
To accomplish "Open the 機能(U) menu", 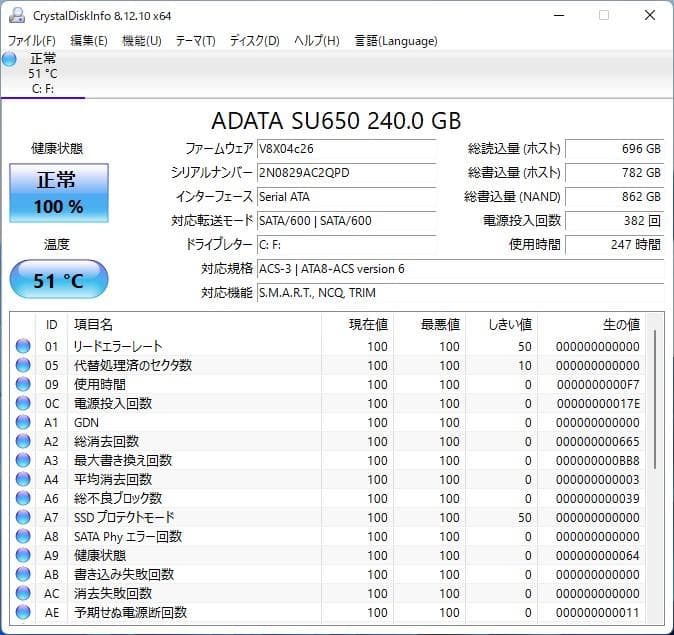I will (x=142, y=41).
